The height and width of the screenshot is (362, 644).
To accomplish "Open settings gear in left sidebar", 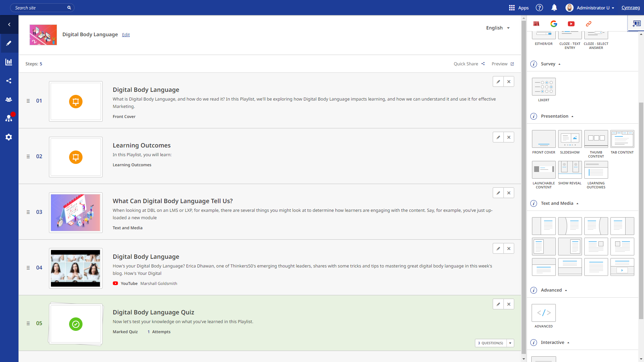I will tap(9, 137).
